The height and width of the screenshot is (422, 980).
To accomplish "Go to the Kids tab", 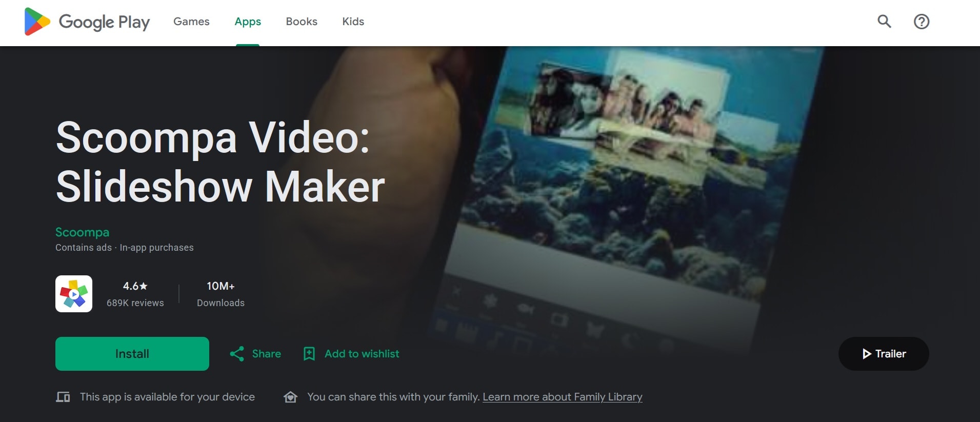I will pyautogui.click(x=353, y=22).
